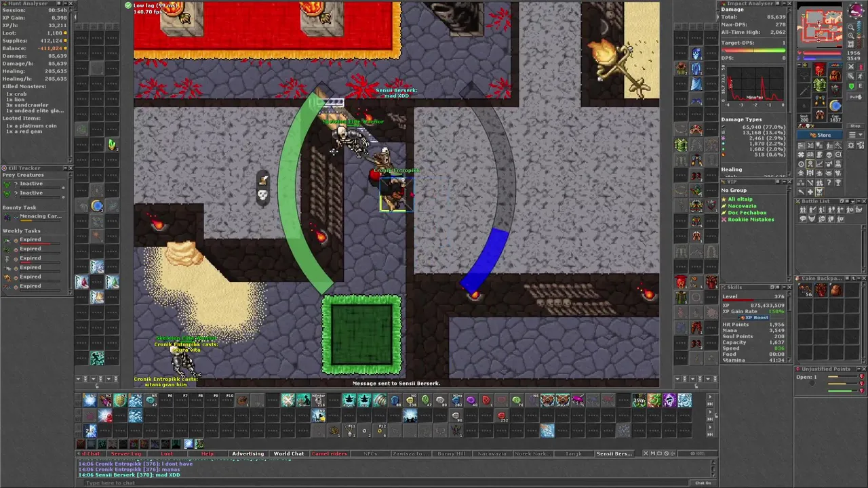The image size is (868, 488).
Task: Zoom in the minimap
Action: pyautogui.click(x=851, y=36)
